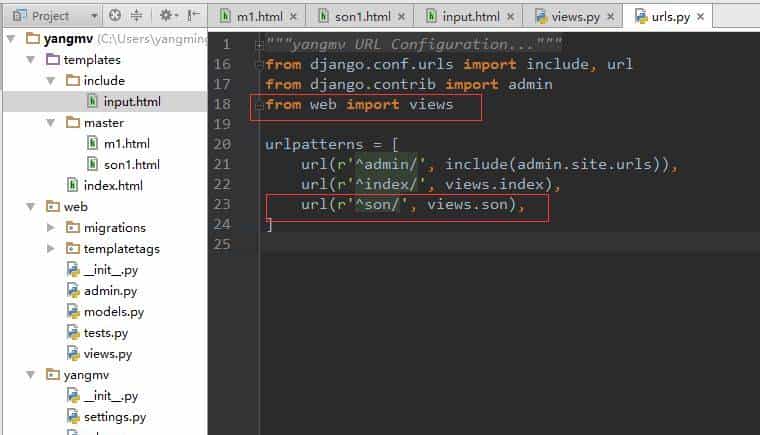
Task: Click line number 23 in the gutter
Action: [222, 204]
